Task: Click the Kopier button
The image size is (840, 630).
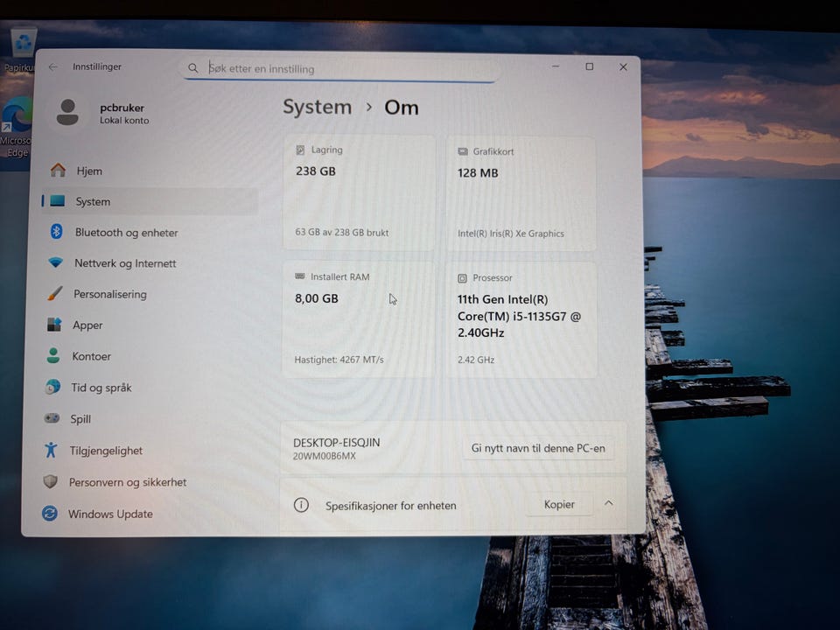Action: click(559, 504)
